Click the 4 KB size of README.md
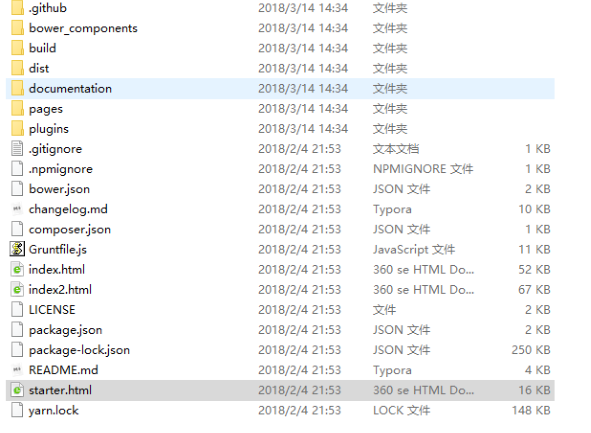 537,370
